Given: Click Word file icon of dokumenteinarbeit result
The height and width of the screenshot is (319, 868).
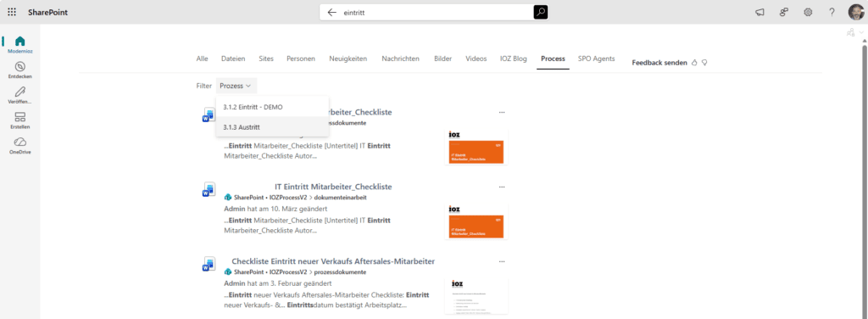Looking at the screenshot, I should [x=209, y=189].
